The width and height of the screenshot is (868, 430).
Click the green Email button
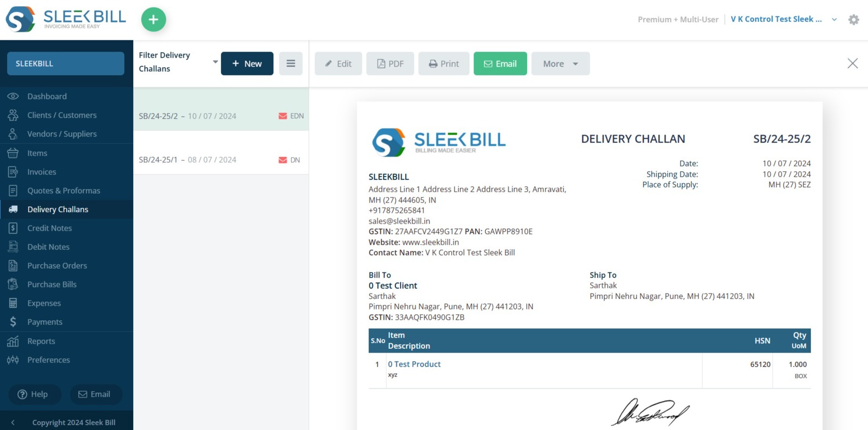click(500, 63)
